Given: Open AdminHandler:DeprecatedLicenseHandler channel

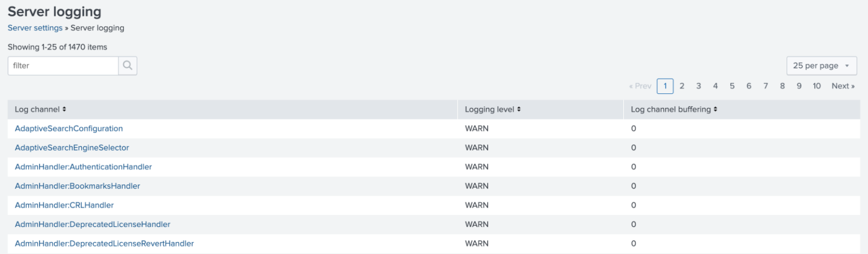Looking at the screenshot, I should click(93, 224).
